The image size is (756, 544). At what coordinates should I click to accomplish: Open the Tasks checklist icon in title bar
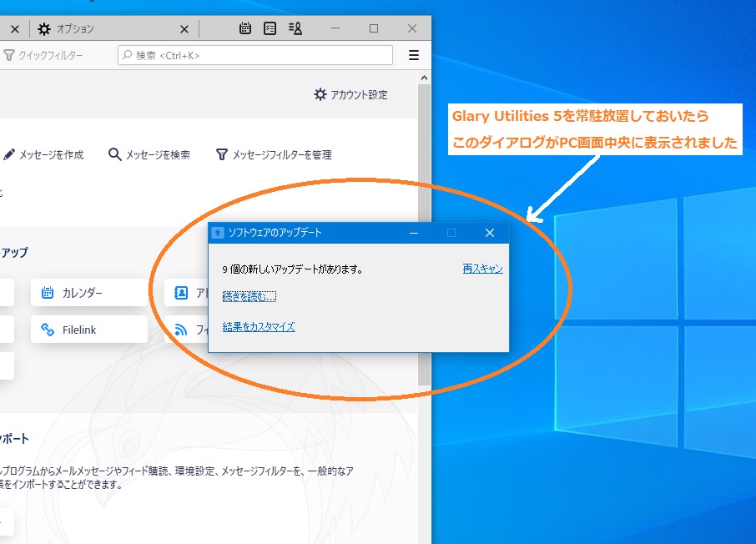pos(270,28)
